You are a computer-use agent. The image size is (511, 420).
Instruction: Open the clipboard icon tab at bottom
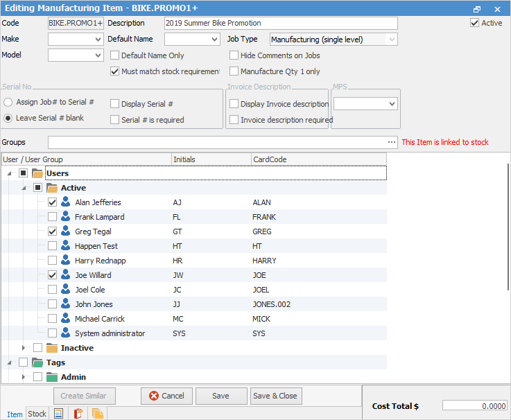click(78, 414)
